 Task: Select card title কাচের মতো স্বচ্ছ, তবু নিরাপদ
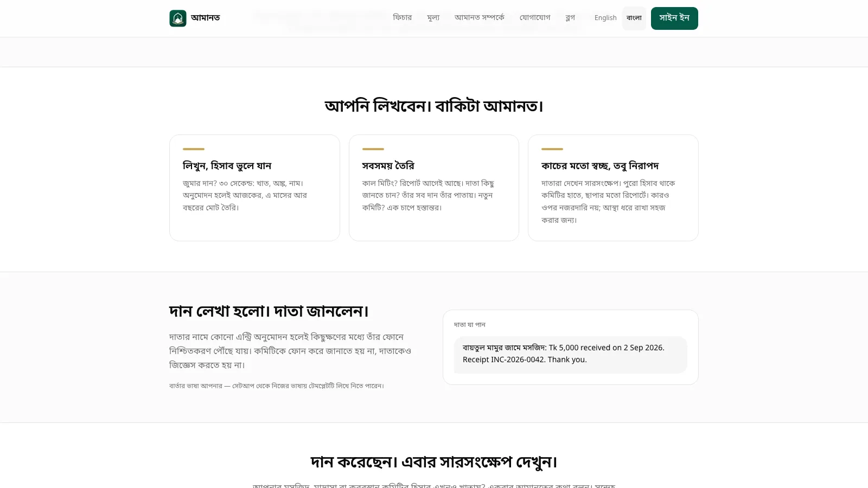[x=600, y=166]
